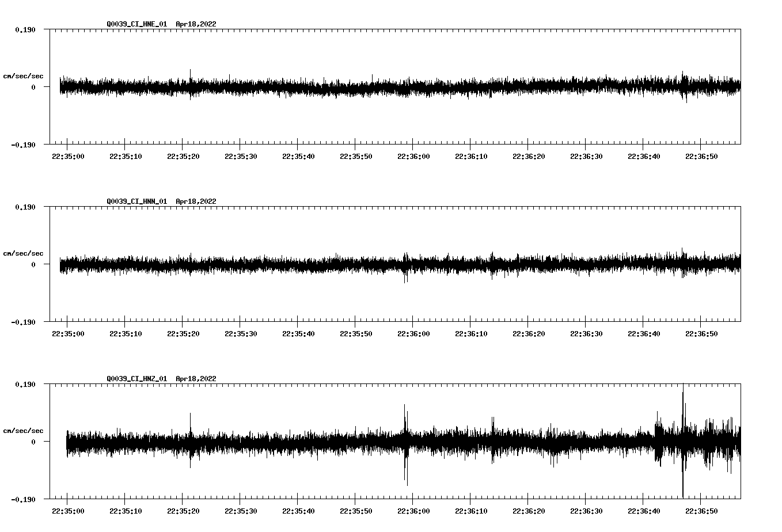Viewport: 782px width, 532px height.
Task: Click the 22:36:30 time label under HNZ plot
Action: [x=586, y=511]
